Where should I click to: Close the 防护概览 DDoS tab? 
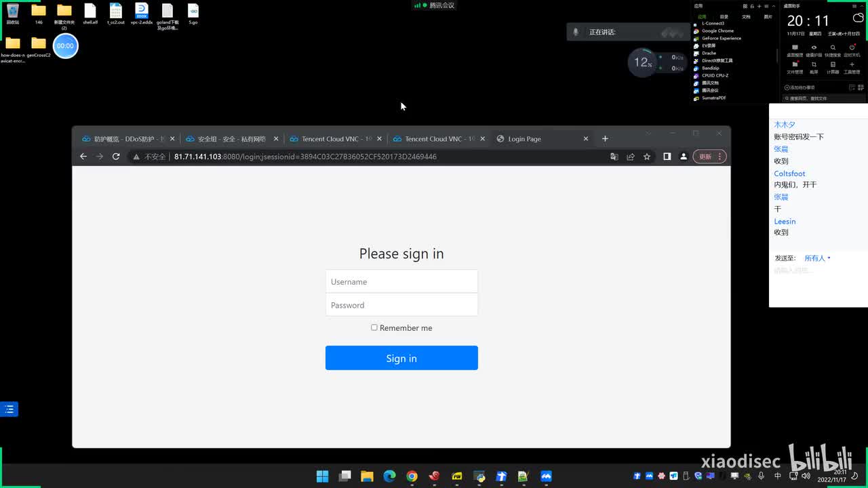click(172, 139)
